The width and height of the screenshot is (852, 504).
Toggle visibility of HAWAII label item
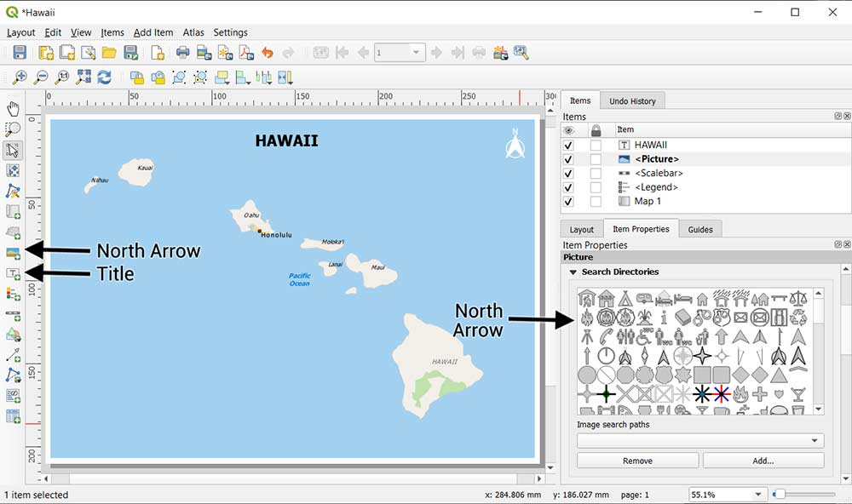pyautogui.click(x=568, y=145)
